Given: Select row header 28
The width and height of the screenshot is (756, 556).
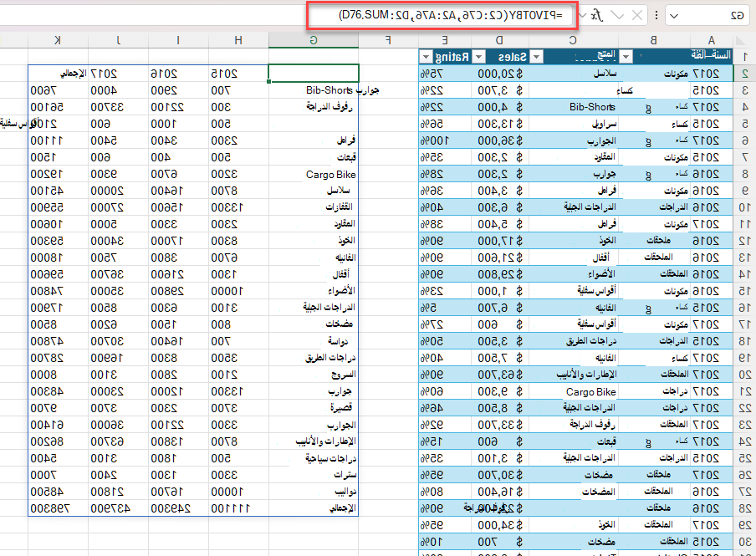Looking at the screenshot, I should point(745,508).
